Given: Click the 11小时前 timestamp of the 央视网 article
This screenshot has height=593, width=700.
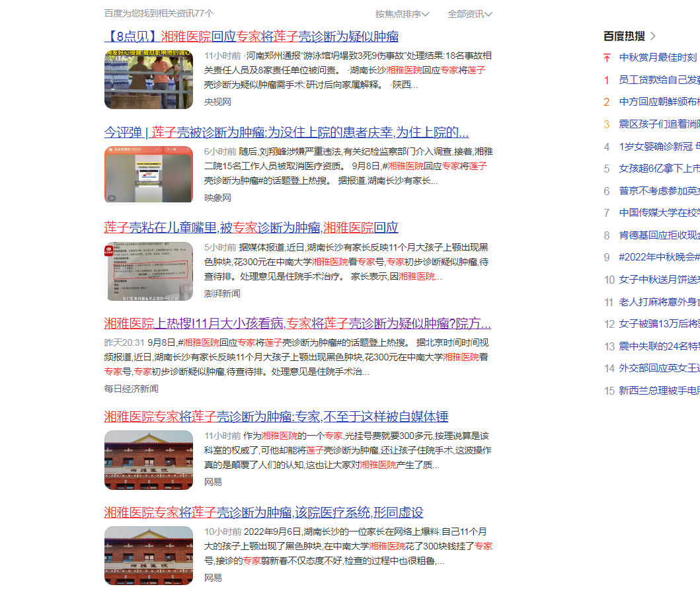Looking at the screenshot, I should point(222,56).
